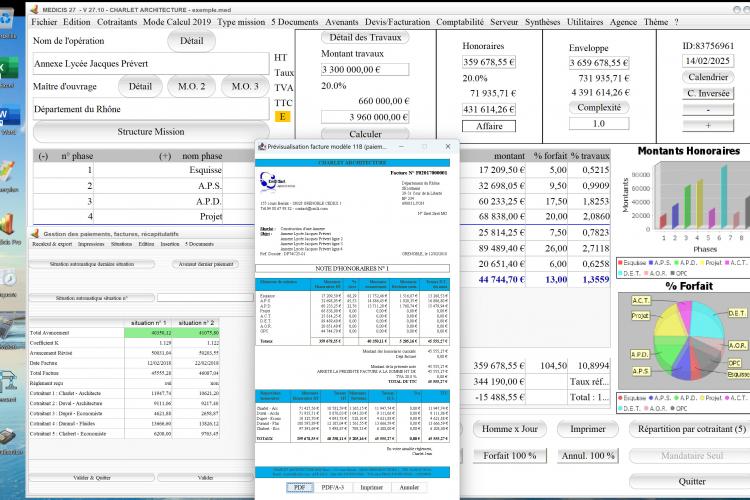Click the Total Avancement row label
This screenshot has width=750, height=500.
49,333
